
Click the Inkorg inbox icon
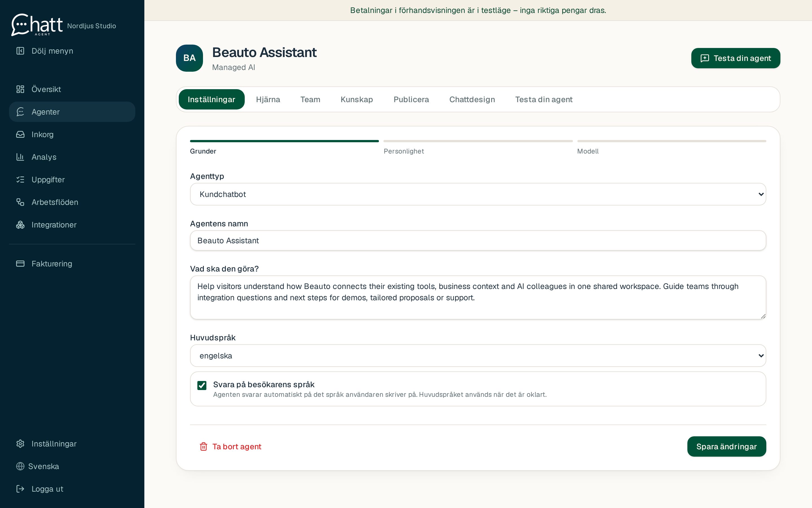[20, 134]
